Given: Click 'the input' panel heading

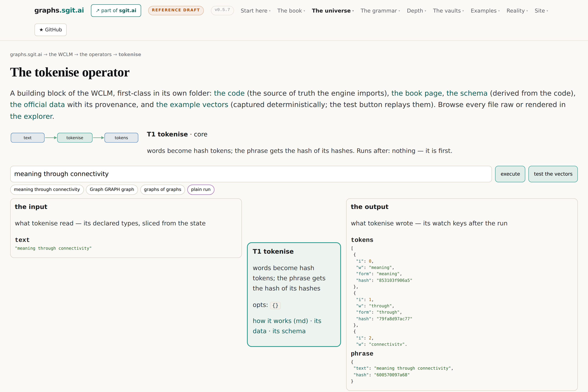Looking at the screenshot, I should (31, 207).
